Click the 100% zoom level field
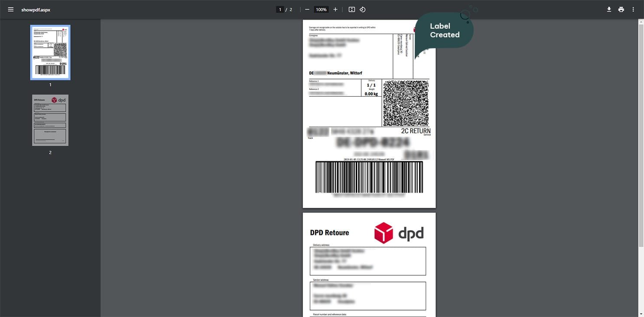Screen dimensions: 644x317 (x=321, y=10)
